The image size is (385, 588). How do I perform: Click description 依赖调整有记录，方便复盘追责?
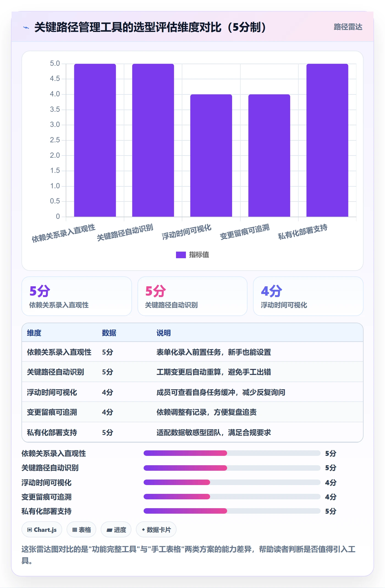click(207, 412)
